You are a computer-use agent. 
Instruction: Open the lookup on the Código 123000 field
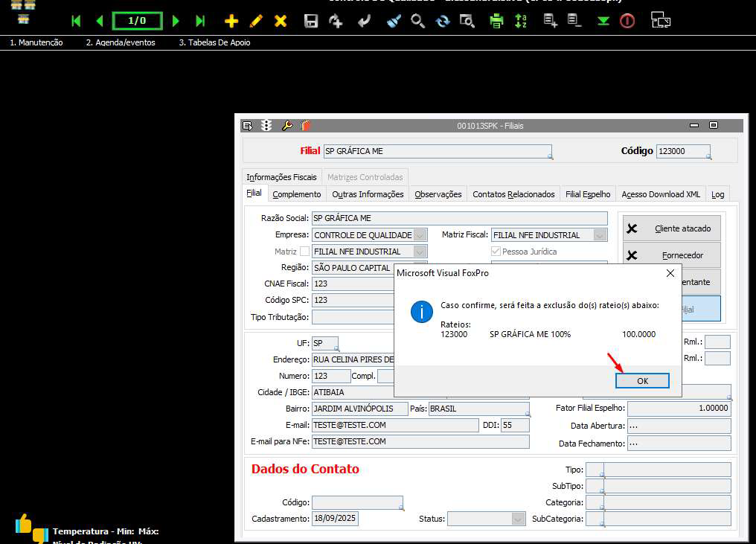(708, 157)
